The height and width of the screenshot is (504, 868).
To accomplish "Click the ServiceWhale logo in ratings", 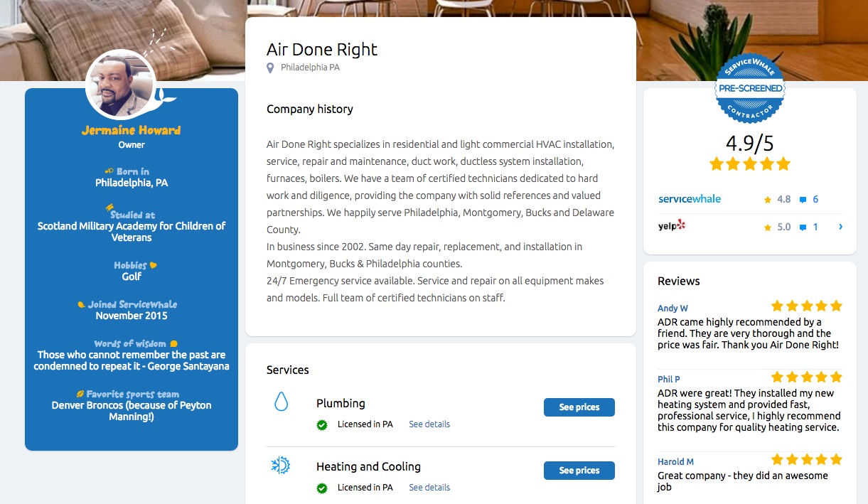I will click(690, 199).
